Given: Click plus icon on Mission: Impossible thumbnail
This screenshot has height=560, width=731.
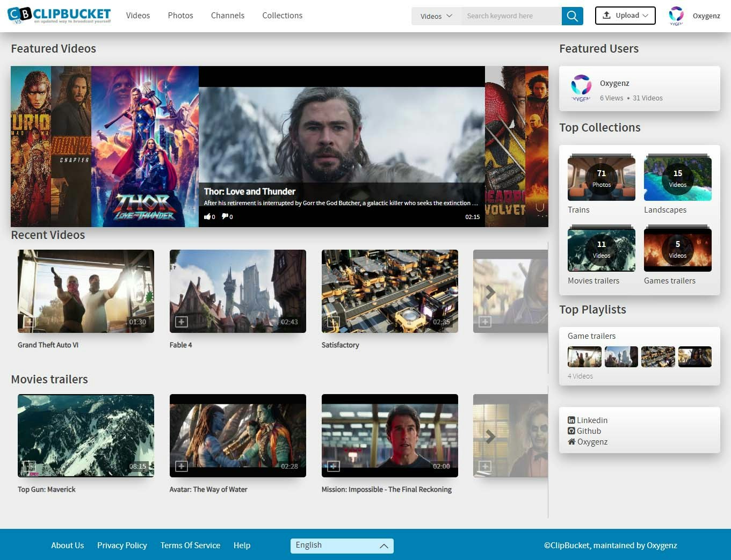Looking at the screenshot, I should 334,466.
